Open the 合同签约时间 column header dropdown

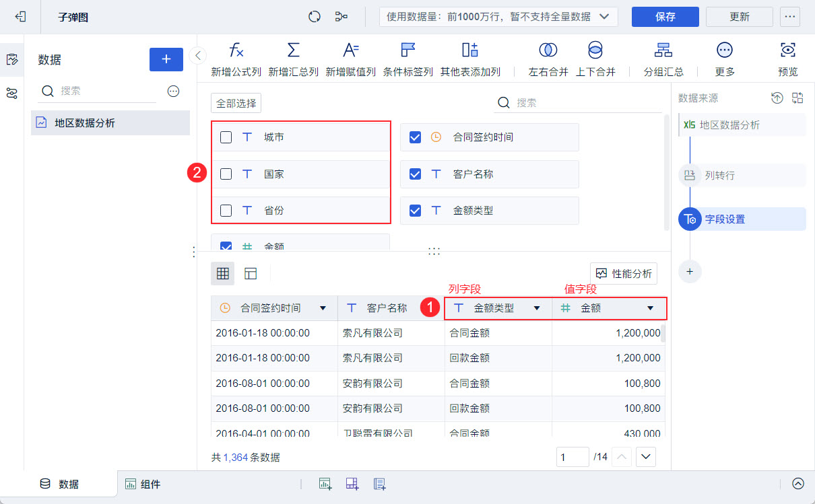323,308
